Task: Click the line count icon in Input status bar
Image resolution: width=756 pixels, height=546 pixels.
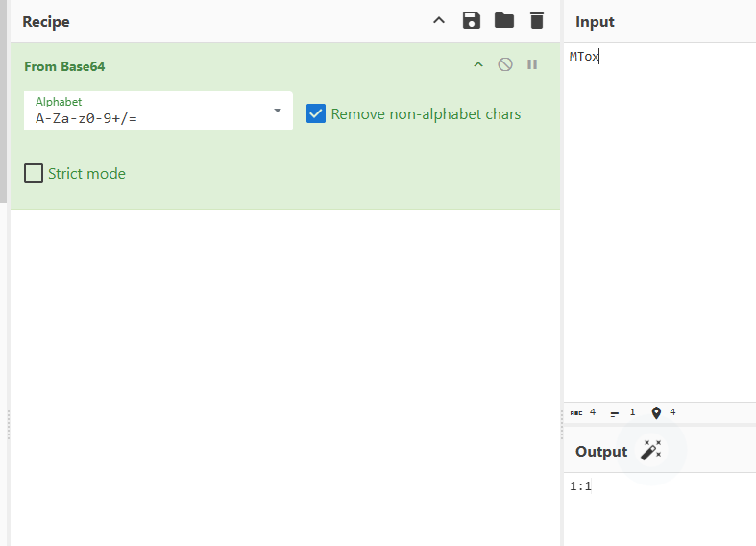Action: click(617, 412)
